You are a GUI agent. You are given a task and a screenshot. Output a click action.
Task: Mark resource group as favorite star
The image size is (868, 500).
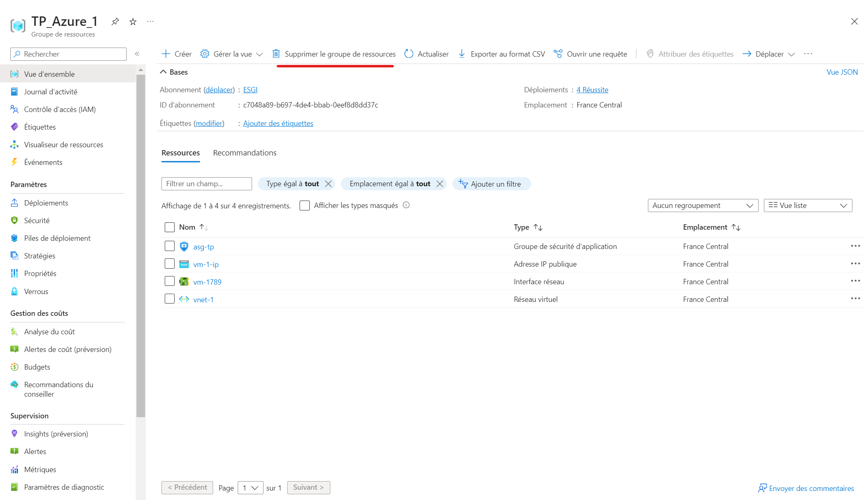pyautogui.click(x=133, y=21)
